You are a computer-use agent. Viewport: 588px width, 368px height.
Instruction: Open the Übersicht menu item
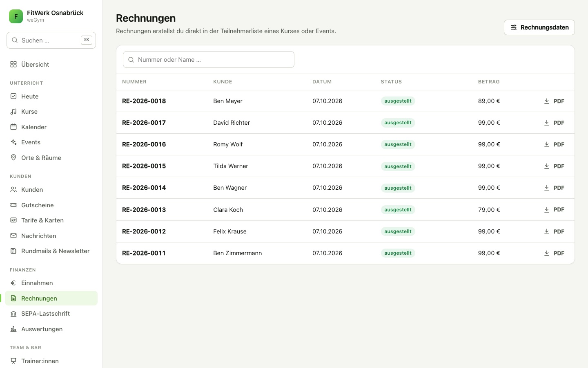51,64
